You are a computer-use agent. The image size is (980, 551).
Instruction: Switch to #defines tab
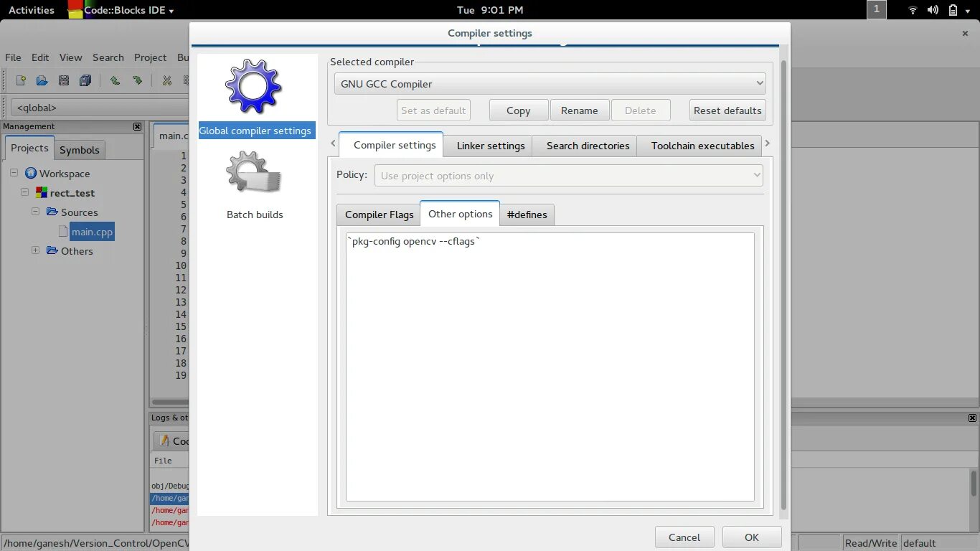click(x=527, y=215)
